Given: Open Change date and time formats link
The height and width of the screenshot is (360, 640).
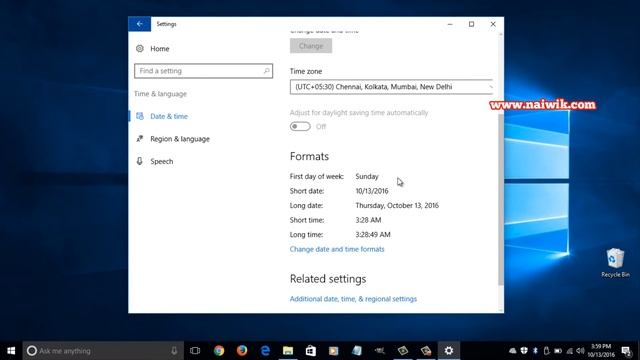Looking at the screenshot, I should tap(337, 249).
